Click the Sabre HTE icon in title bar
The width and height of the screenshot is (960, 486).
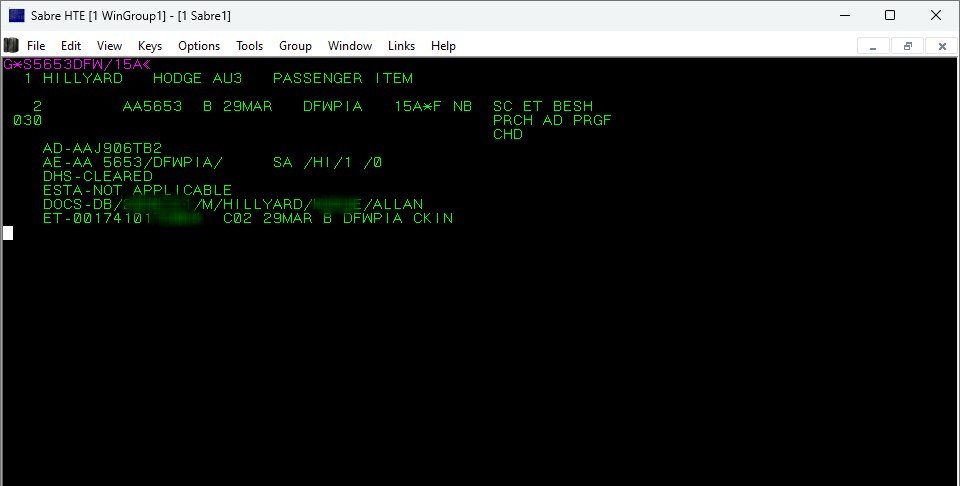(x=16, y=15)
